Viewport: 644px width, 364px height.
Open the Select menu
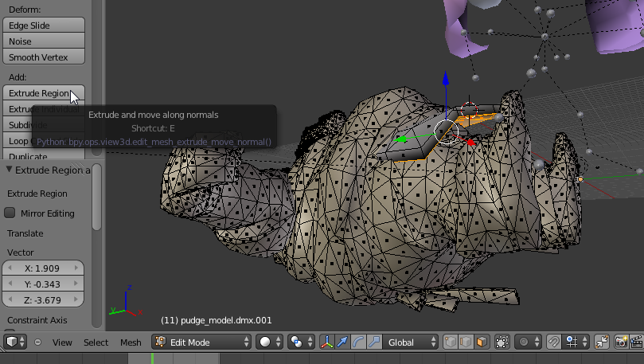[96, 342]
